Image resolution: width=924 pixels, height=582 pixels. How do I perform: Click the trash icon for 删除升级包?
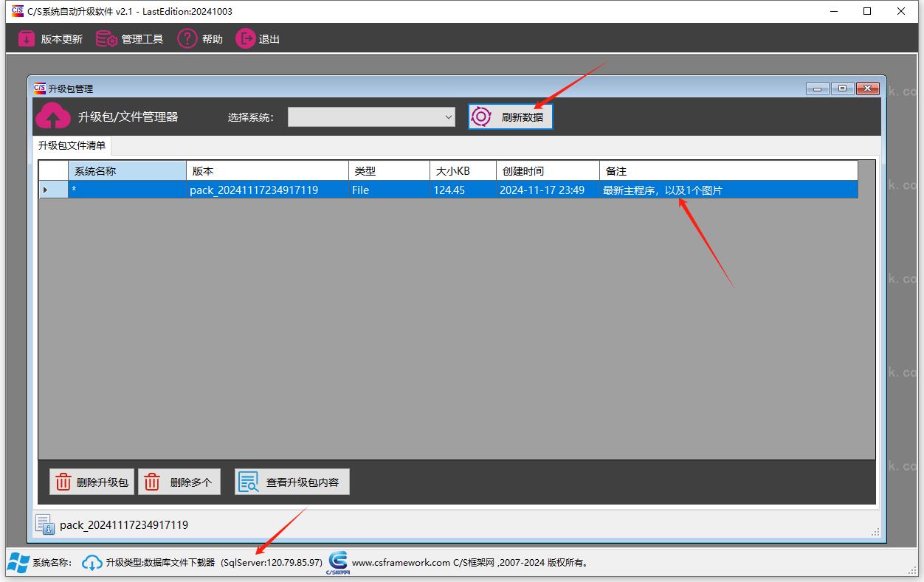pyautogui.click(x=63, y=482)
